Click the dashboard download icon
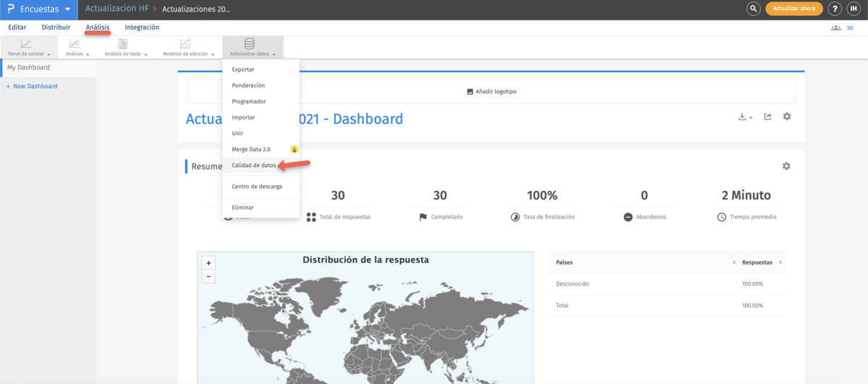 (742, 116)
